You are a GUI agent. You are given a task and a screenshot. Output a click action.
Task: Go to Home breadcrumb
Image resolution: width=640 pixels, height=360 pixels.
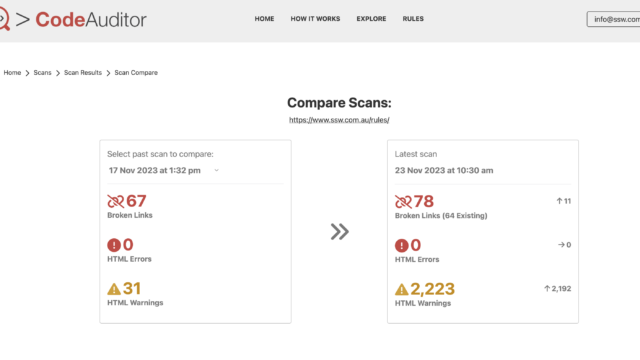(x=12, y=73)
